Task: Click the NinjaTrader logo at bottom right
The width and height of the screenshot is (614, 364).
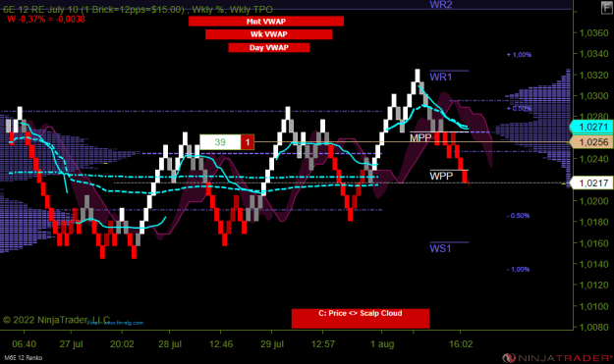Action: click(x=558, y=357)
